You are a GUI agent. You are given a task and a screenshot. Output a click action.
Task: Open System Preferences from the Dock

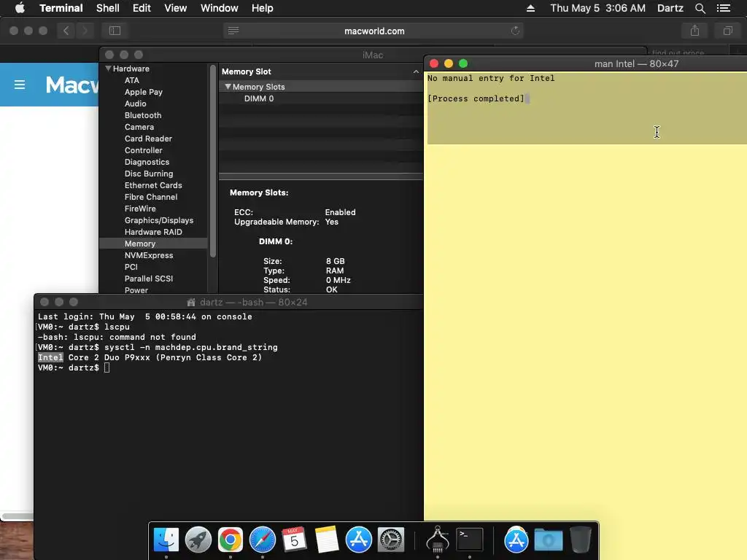(x=391, y=540)
